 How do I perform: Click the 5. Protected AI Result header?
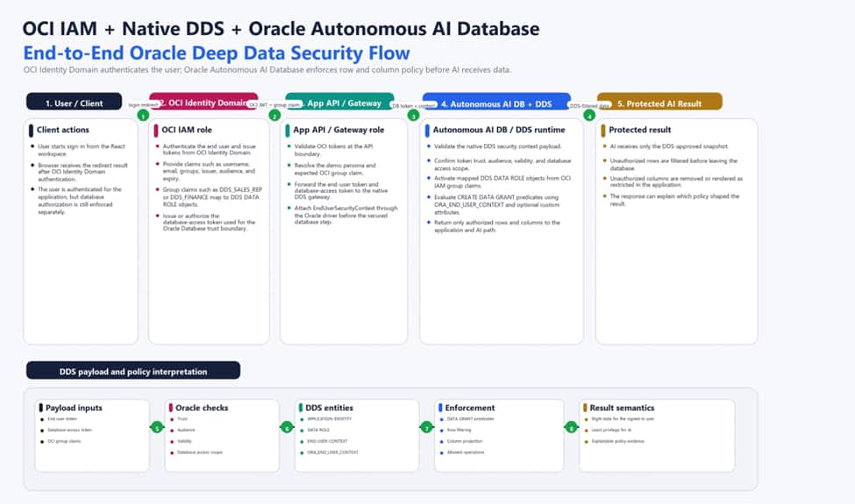pos(659,103)
